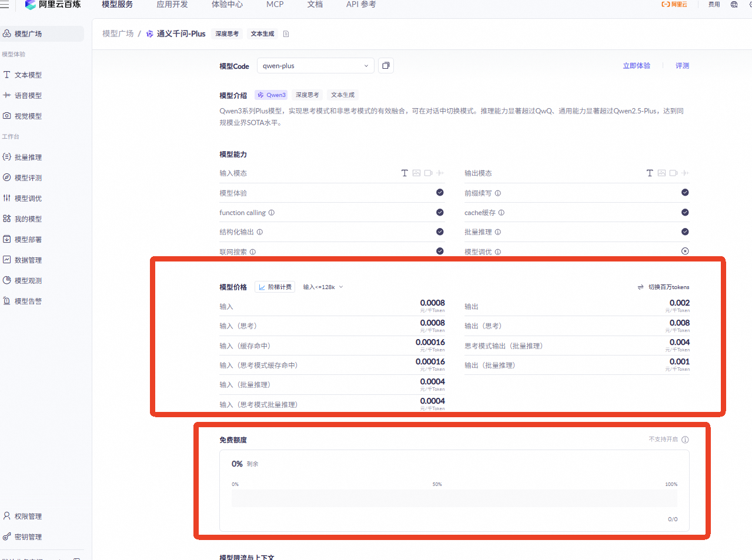Image resolution: width=752 pixels, height=560 pixels.
Task: Click the 阶梯计费 button
Action: point(275,287)
